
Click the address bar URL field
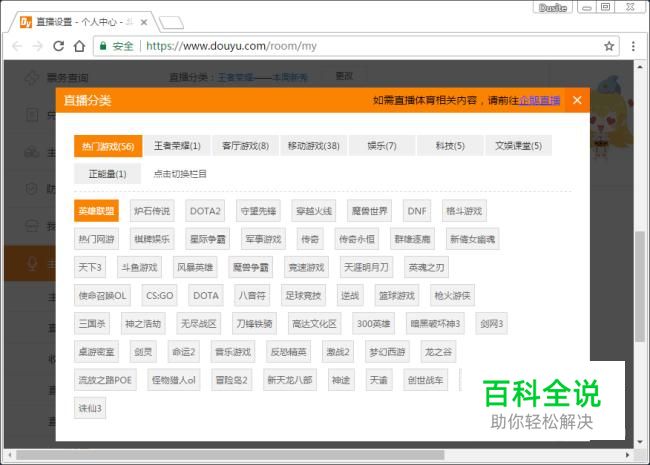(355, 46)
